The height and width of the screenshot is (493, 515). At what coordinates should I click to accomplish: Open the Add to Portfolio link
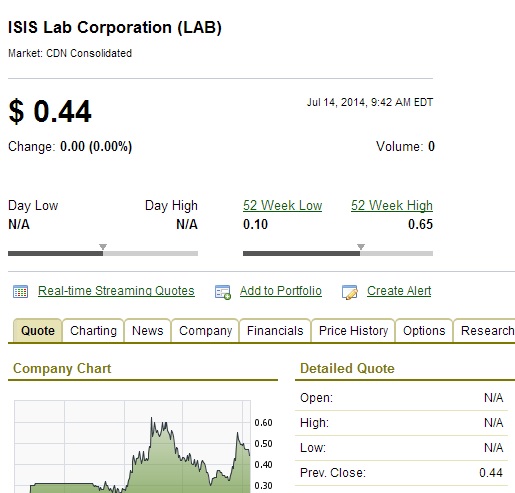(x=281, y=291)
